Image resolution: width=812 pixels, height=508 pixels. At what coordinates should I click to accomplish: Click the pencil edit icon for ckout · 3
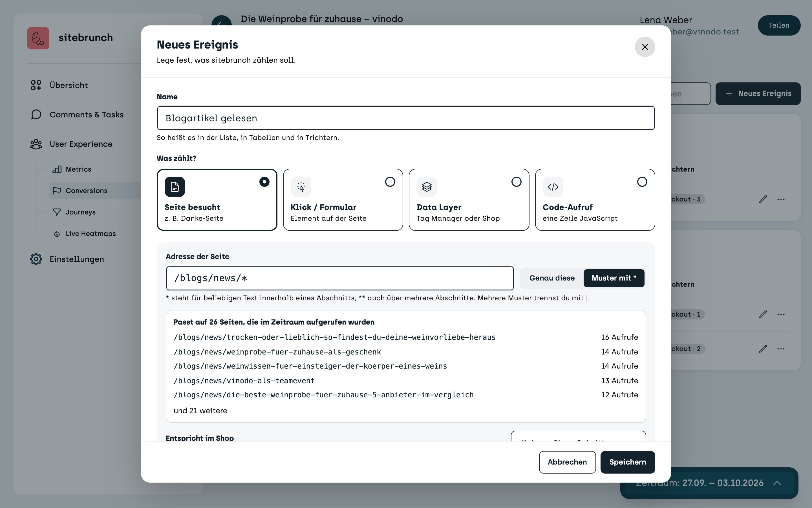click(763, 199)
